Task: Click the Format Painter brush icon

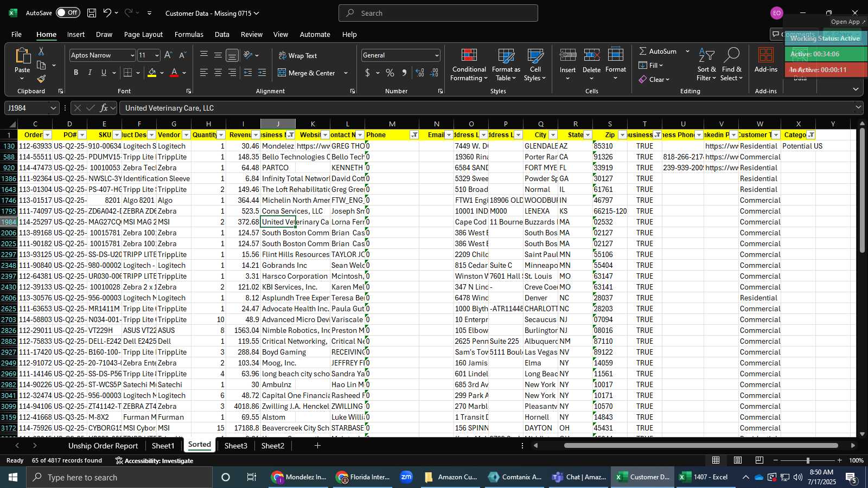Action: [x=41, y=79]
